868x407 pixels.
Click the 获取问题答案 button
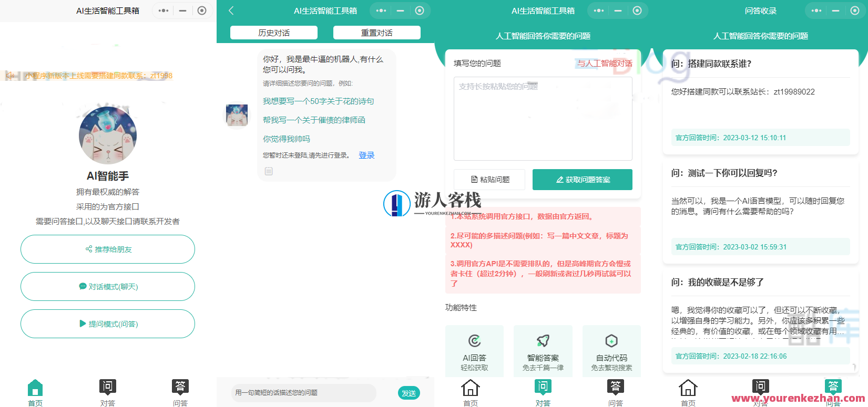click(x=583, y=180)
